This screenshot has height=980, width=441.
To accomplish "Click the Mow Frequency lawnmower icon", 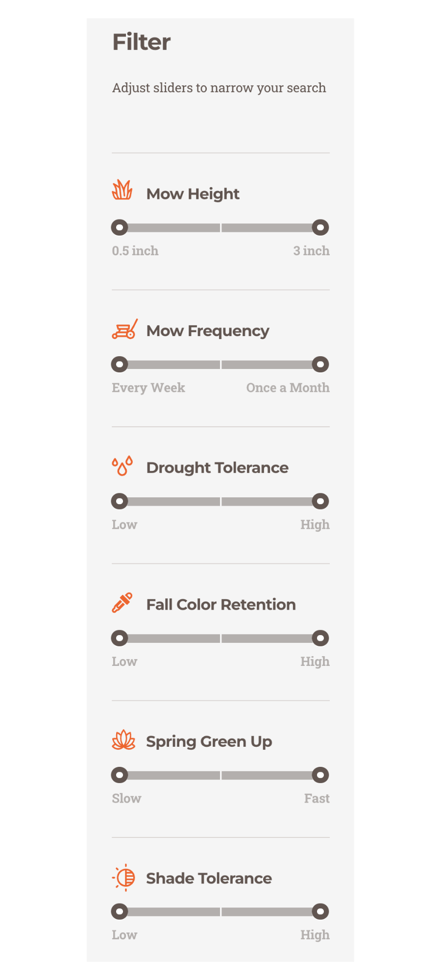I will [x=124, y=329].
